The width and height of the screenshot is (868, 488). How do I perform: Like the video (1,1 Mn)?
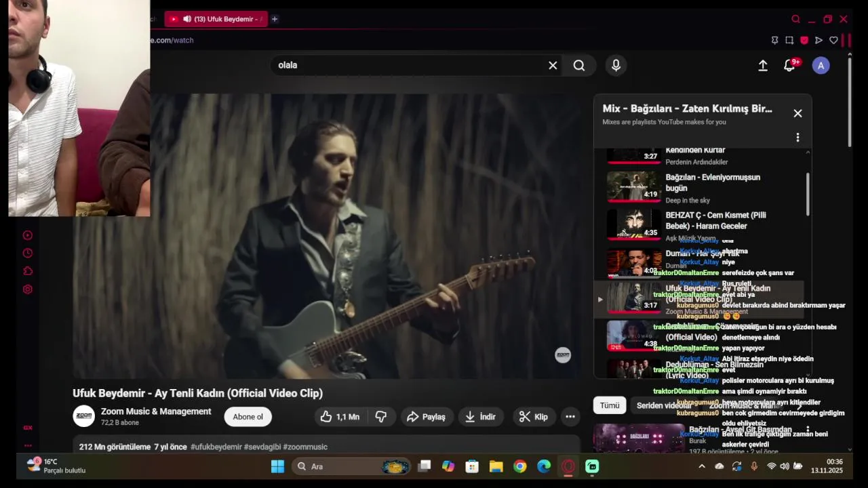[340, 417]
